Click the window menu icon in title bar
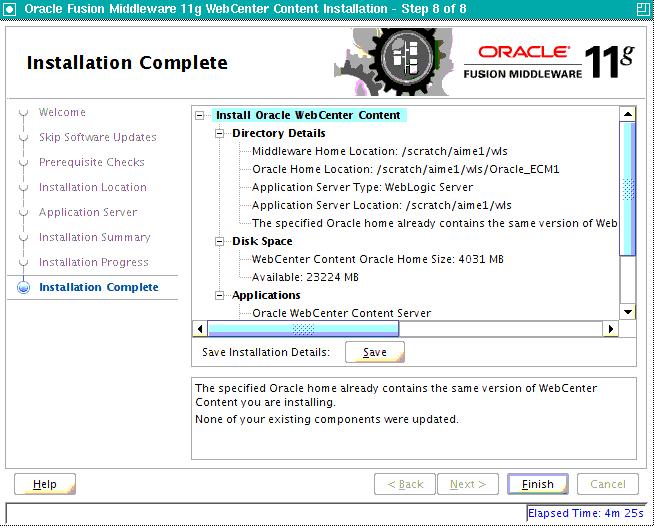The width and height of the screenshot is (654, 531). (9, 9)
